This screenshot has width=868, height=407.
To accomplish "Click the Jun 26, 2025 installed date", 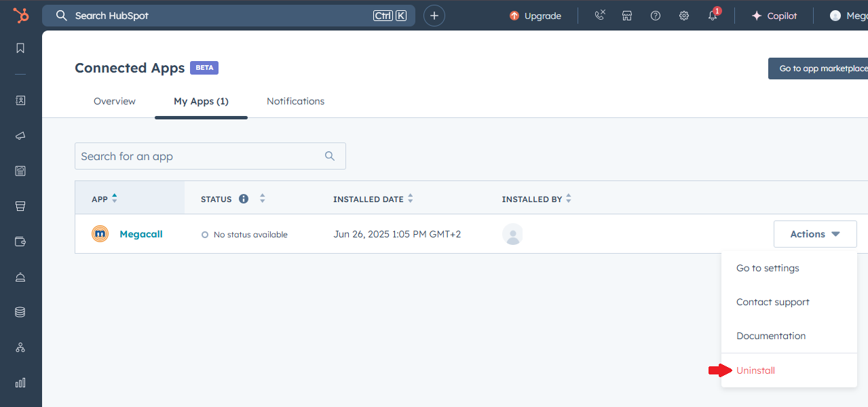I will click(x=397, y=234).
